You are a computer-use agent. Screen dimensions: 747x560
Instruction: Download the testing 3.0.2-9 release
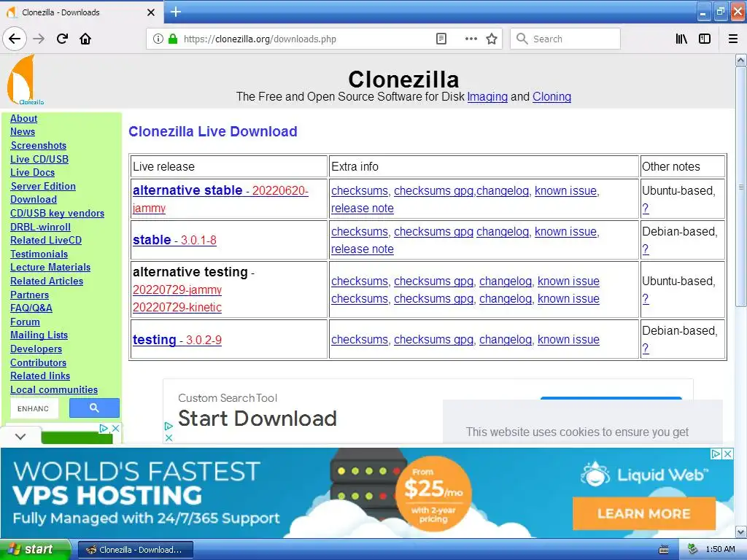177,340
